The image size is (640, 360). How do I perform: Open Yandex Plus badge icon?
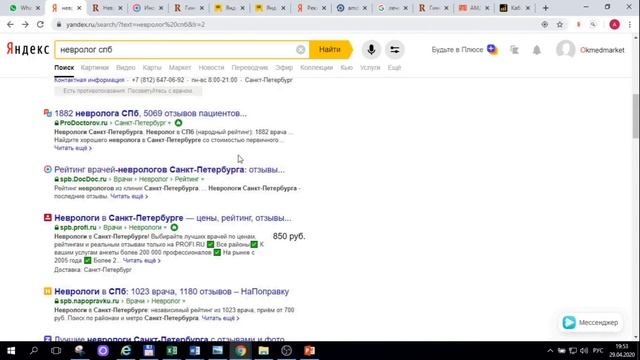492,49
